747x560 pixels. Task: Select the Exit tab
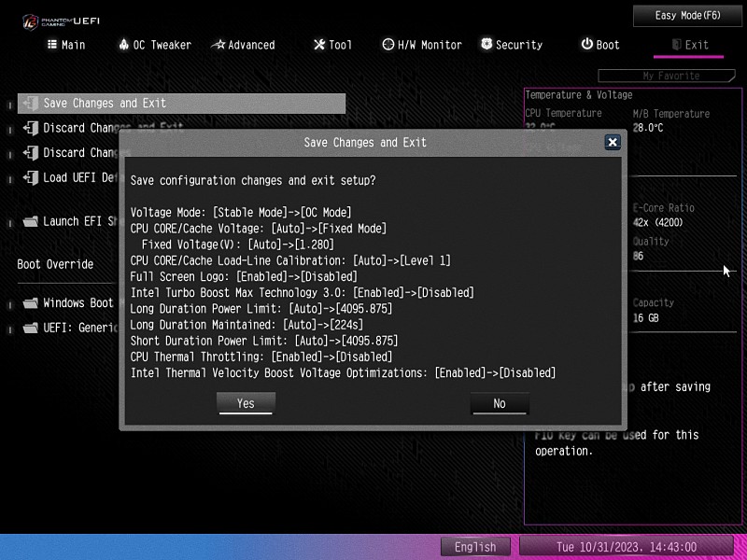688,45
